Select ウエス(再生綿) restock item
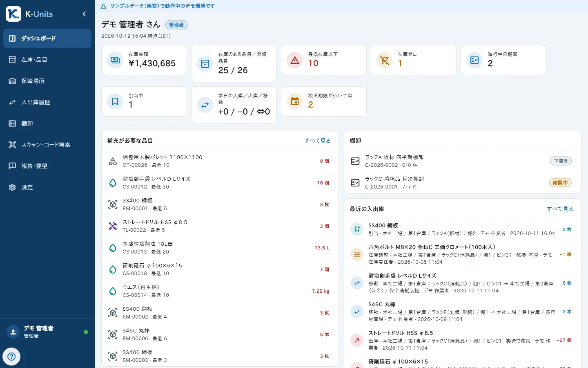This screenshot has height=368, width=588. coord(220,291)
